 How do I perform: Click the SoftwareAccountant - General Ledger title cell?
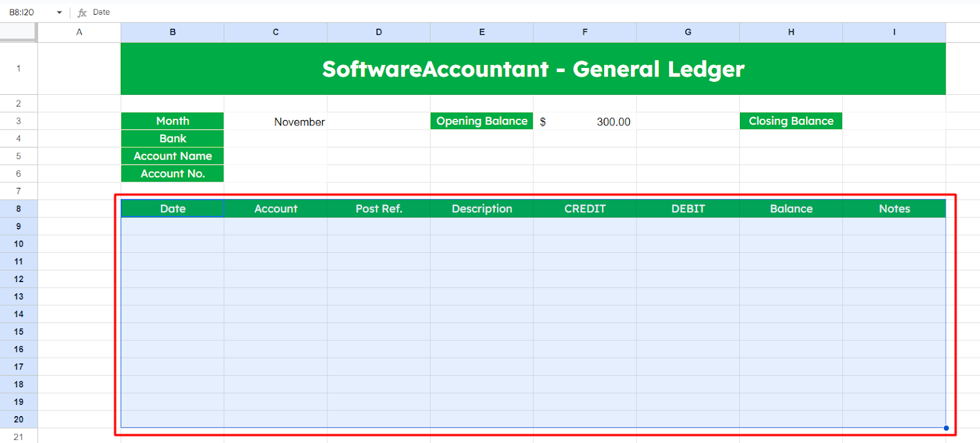coord(533,69)
